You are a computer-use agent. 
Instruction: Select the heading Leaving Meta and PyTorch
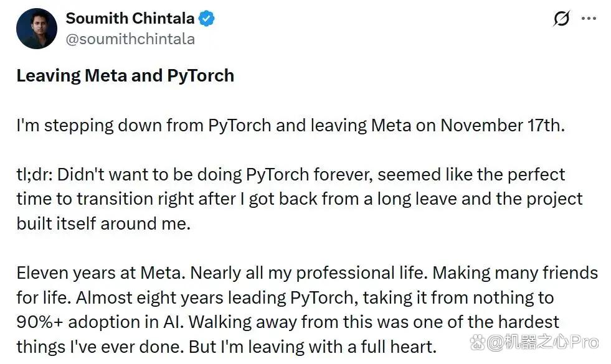pos(125,75)
